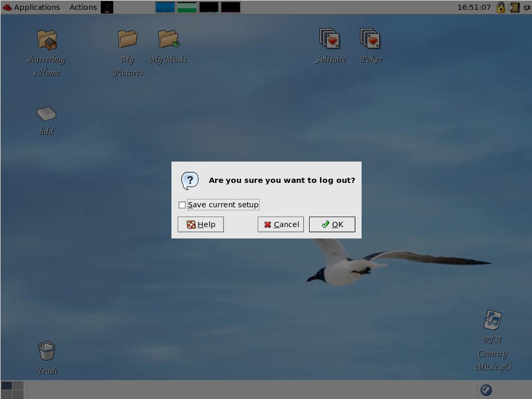The image size is (532, 399).
Task: Click the padlock lock-screen icon in the top panel
Action: (x=500, y=7)
